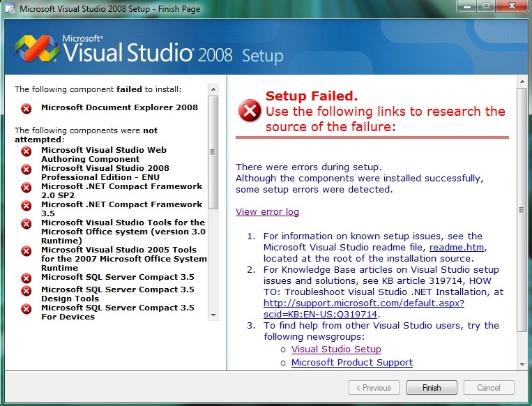
Task: Click error icon beside SQL Server Compact 3.5 Design Tools
Action: pos(26,290)
